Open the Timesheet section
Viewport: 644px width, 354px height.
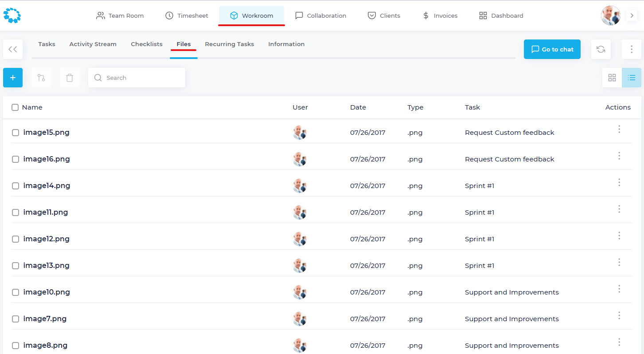[187, 16]
